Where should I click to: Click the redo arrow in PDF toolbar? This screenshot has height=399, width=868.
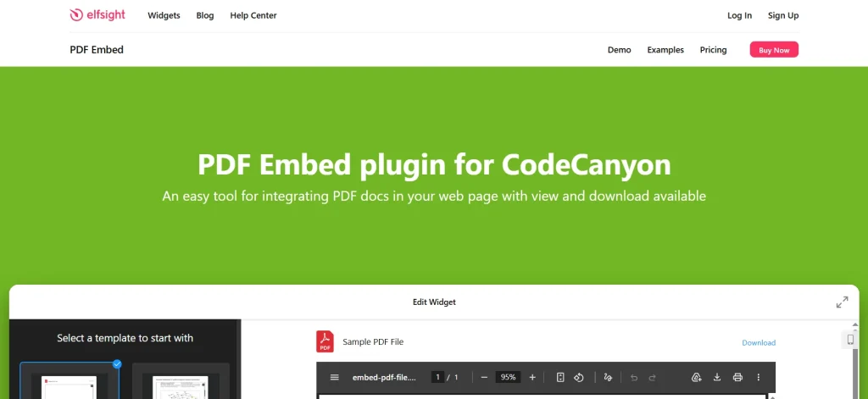click(x=653, y=378)
